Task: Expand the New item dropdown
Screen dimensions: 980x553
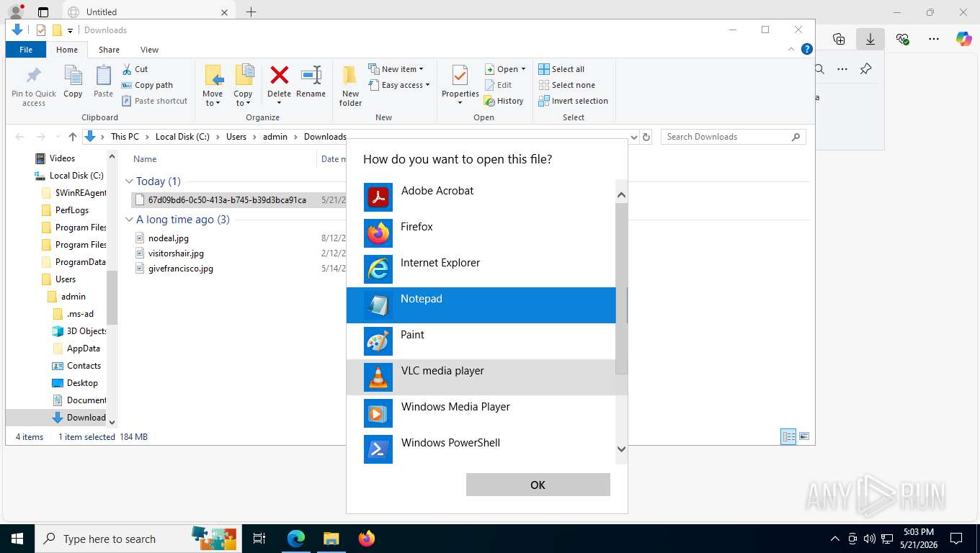Action: [396, 69]
